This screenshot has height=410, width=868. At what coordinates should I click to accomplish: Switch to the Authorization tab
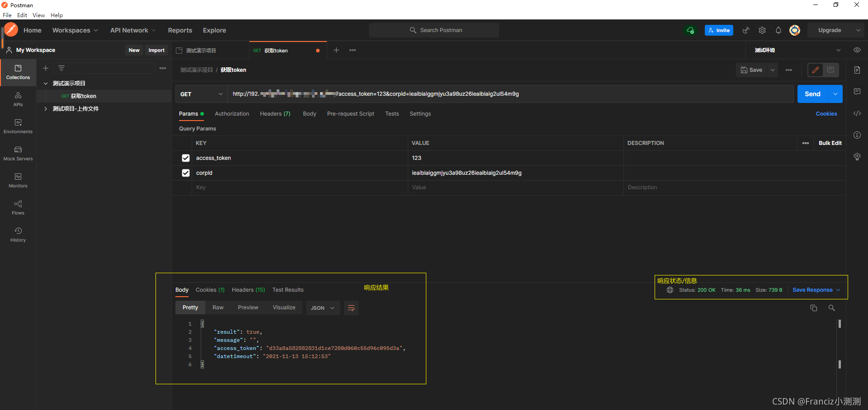(x=232, y=114)
